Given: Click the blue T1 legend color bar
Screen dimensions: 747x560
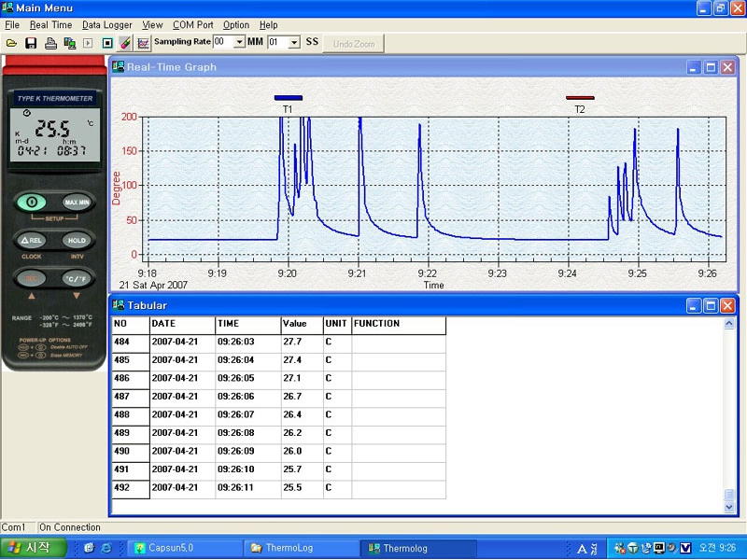Looking at the screenshot, I should tap(289, 97).
